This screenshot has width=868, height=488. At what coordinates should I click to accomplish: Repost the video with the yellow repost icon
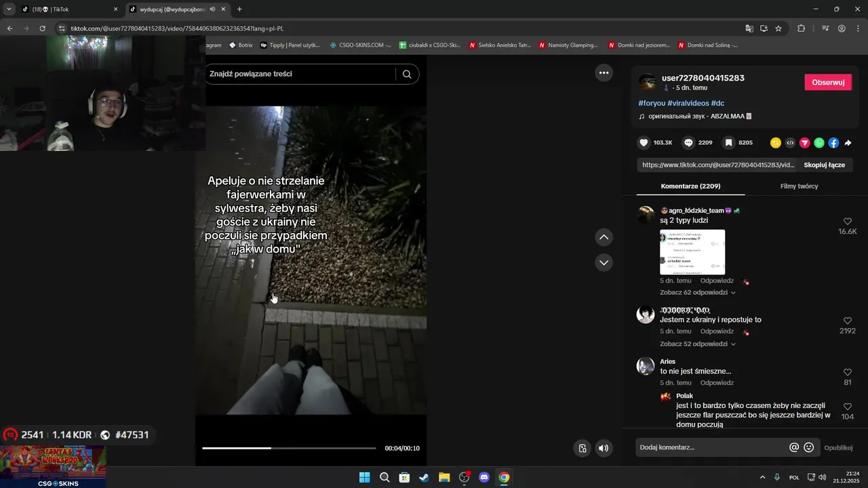tap(776, 143)
